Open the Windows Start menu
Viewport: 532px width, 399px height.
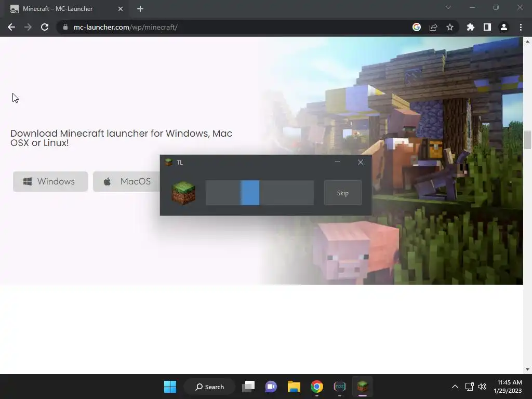(170, 387)
